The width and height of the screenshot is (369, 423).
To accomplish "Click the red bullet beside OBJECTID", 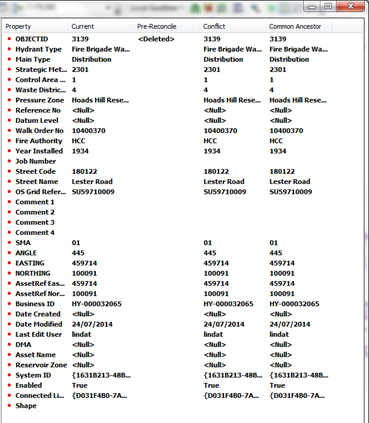I will tap(9, 39).
